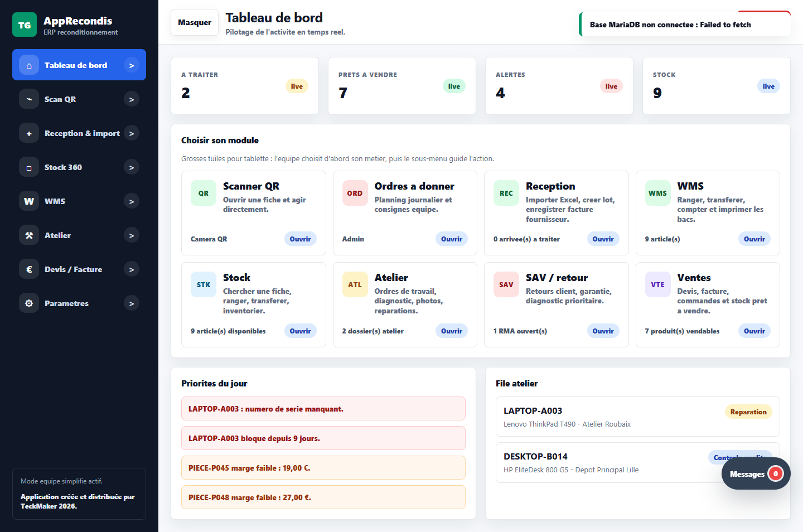The height and width of the screenshot is (532, 803).
Task: Click the ATL badge on Atelier tile
Action: pos(355,284)
